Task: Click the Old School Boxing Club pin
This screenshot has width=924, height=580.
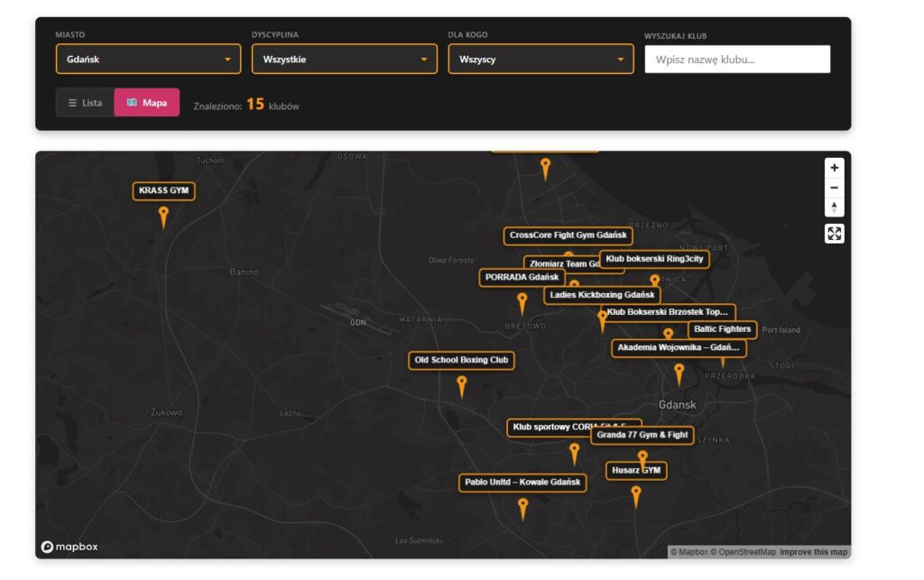Action: [x=462, y=387]
